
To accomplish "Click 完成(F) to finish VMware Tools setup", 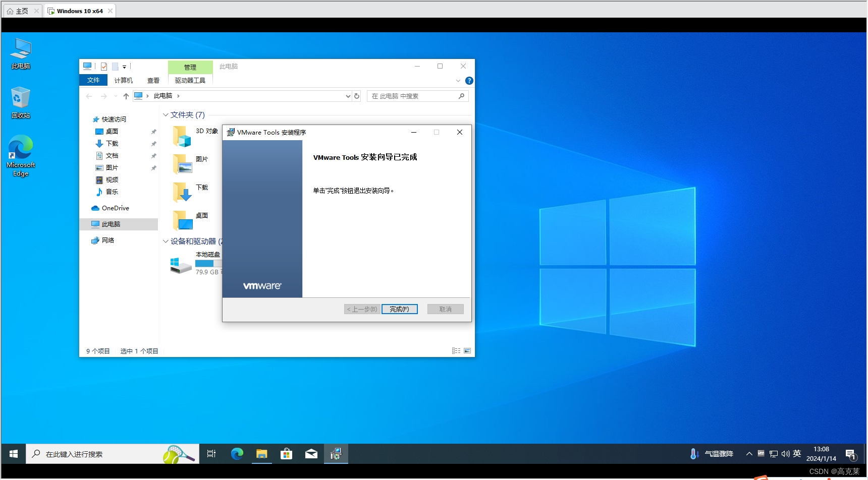I will [399, 309].
